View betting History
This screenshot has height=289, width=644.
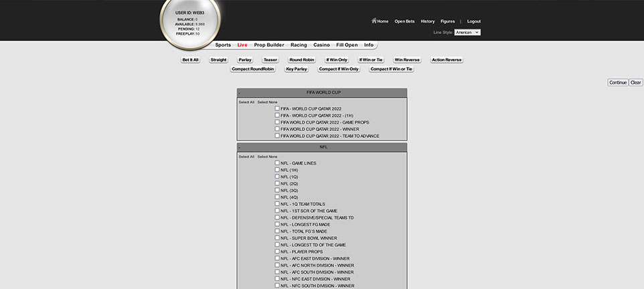pyautogui.click(x=428, y=21)
